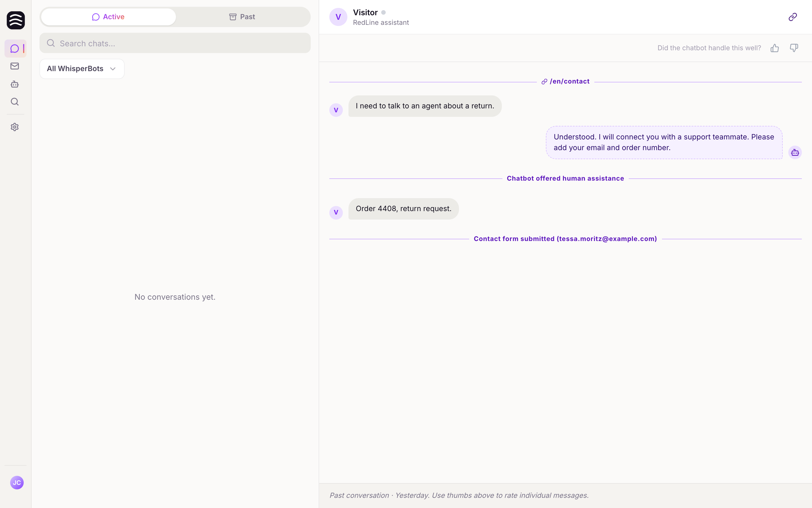Expand the All WhisperBots dropdown
Image resolution: width=812 pixels, height=508 pixels.
(82, 69)
